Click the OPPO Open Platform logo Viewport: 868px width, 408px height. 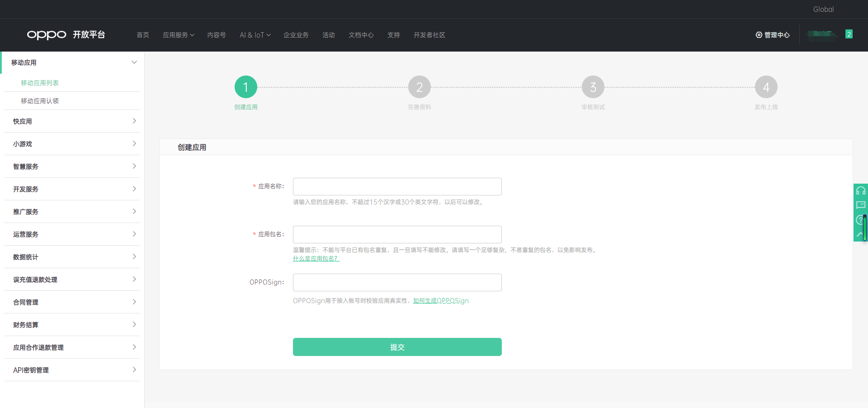[x=66, y=35]
